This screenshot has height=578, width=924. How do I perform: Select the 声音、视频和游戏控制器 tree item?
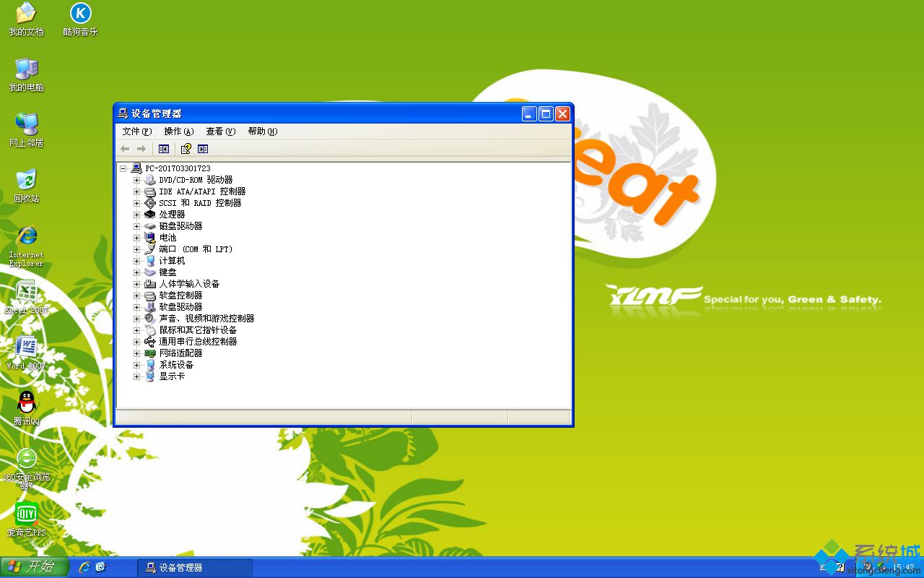coord(206,319)
